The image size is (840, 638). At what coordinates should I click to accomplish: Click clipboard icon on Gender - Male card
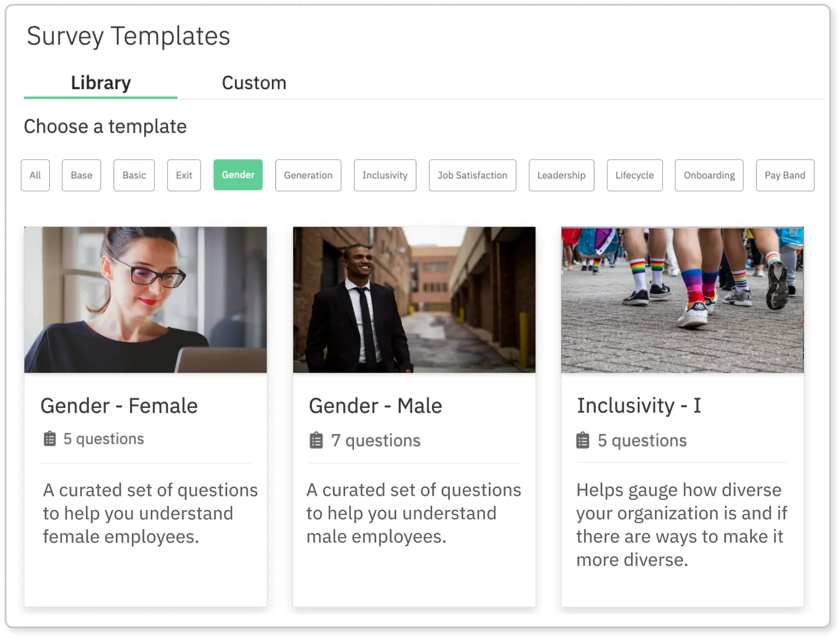point(316,440)
